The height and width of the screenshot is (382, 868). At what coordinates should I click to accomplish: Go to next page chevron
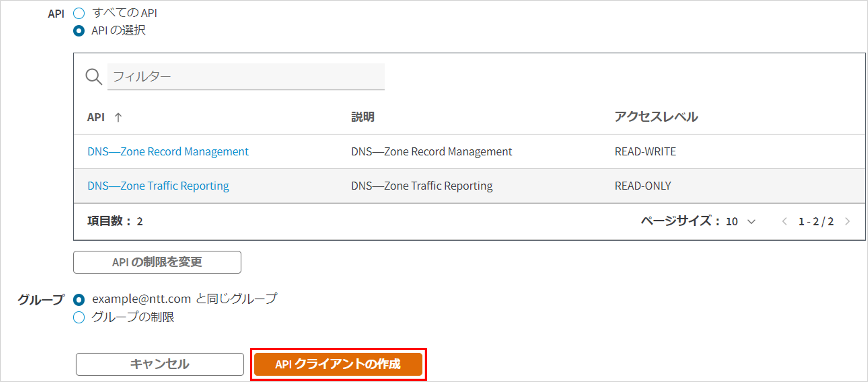[847, 222]
